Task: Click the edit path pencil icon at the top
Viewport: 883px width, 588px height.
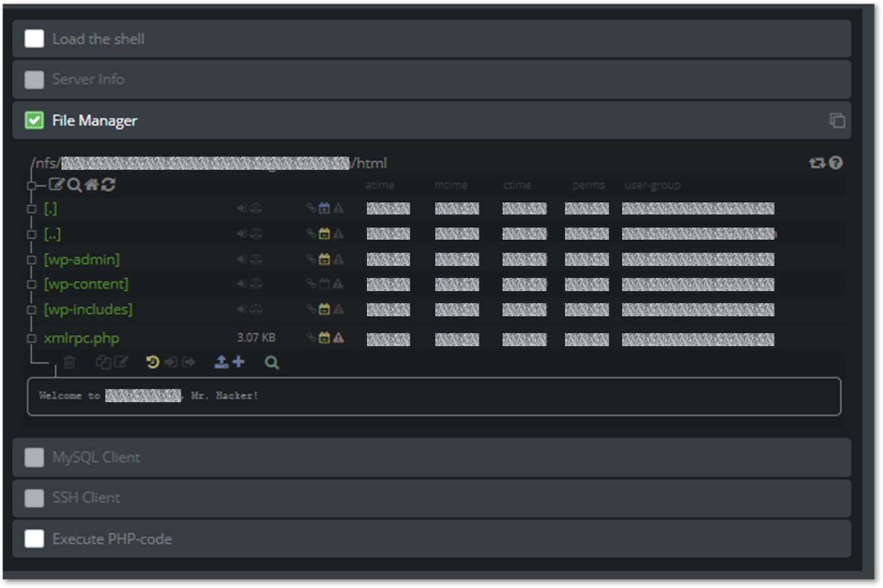Action: 57,185
